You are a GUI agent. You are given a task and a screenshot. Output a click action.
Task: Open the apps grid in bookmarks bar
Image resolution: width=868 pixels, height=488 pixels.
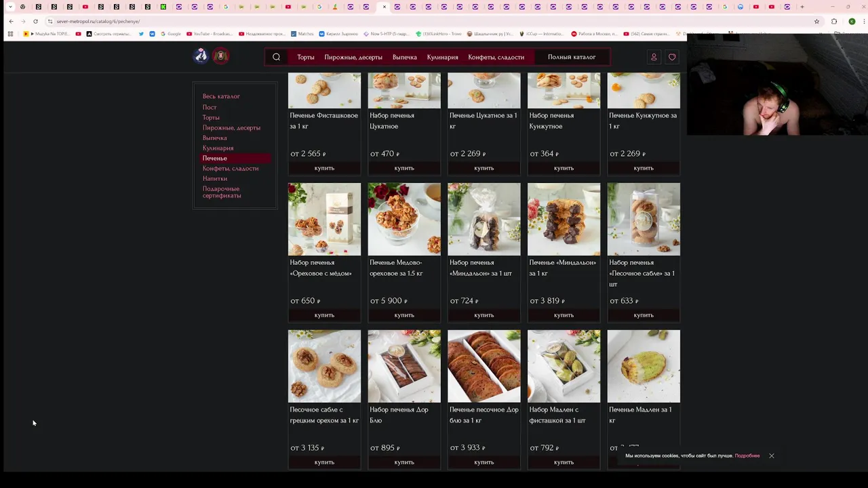point(10,33)
